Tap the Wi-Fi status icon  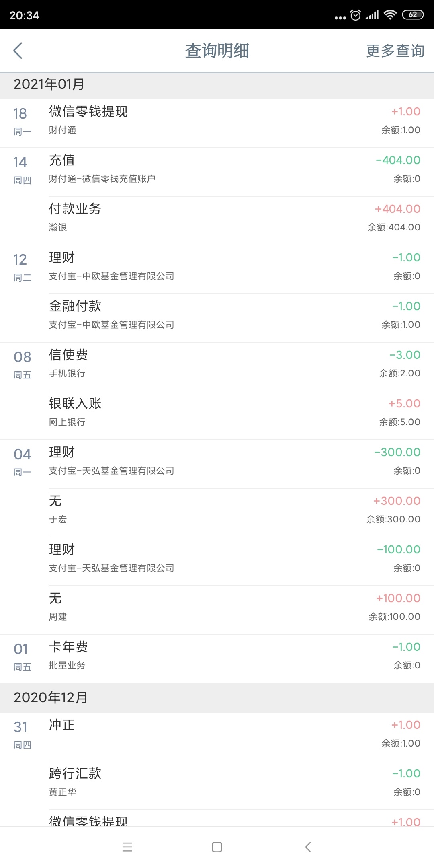click(x=390, y=15)
